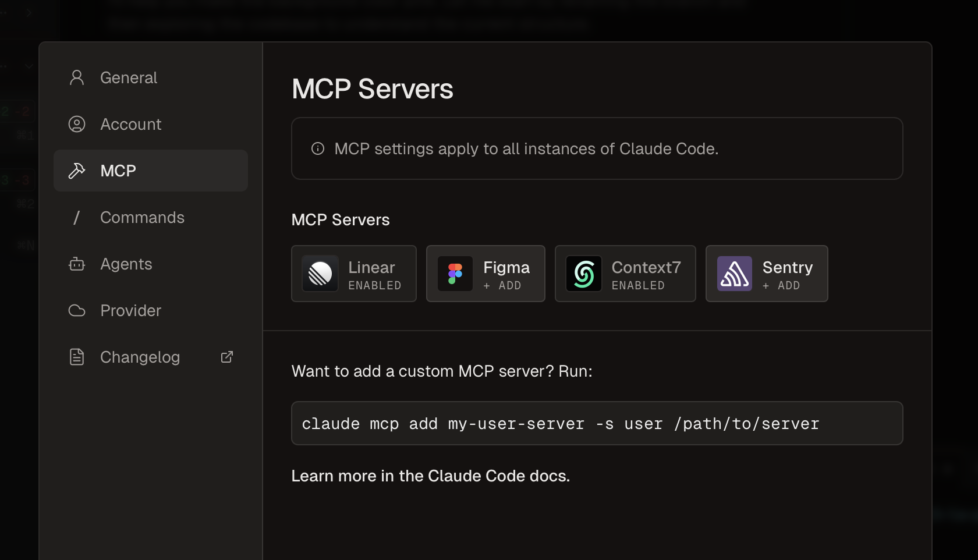Open the General settings tab
978x560 pixels.
point(151,77)
